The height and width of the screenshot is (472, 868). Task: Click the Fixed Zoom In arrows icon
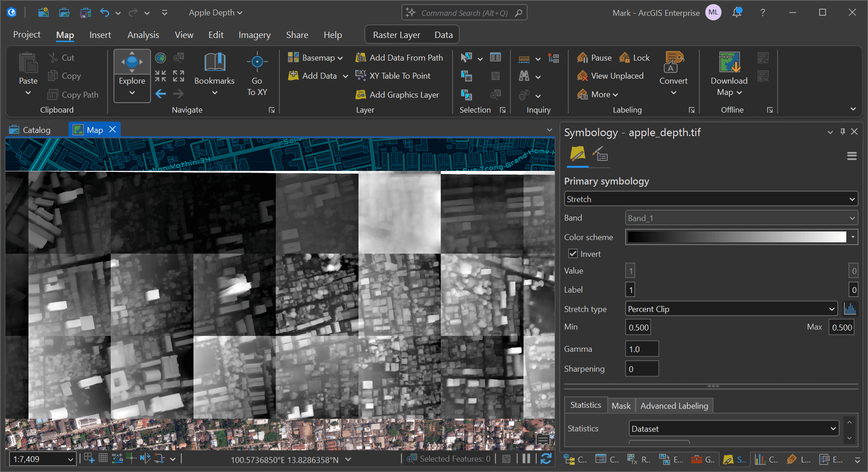(x=160, y=76)
